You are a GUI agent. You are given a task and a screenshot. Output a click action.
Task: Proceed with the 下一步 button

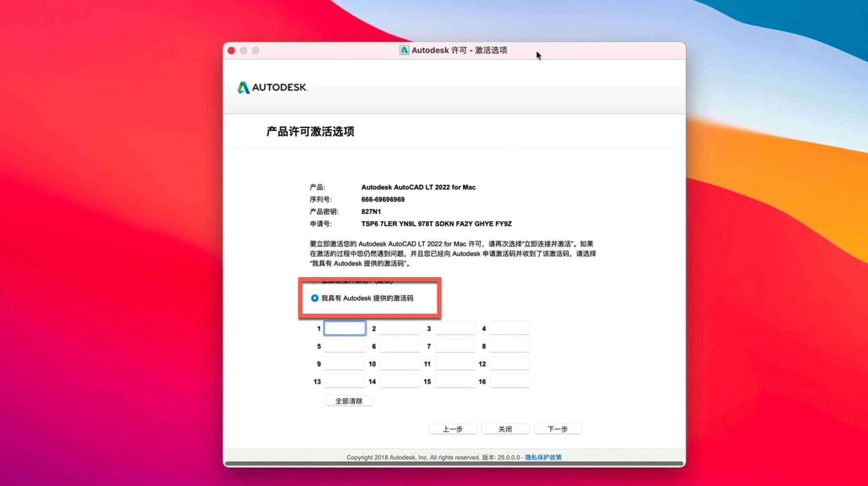click(x=557, y=429)
